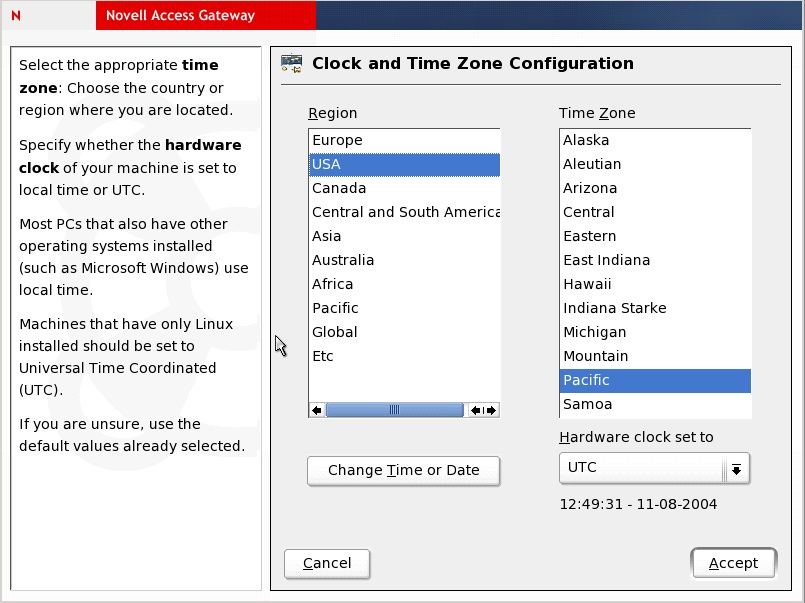This screenshot has width=805, height=603.
Task: Select the Mountain time zone
Action: (x=596, y=356)
